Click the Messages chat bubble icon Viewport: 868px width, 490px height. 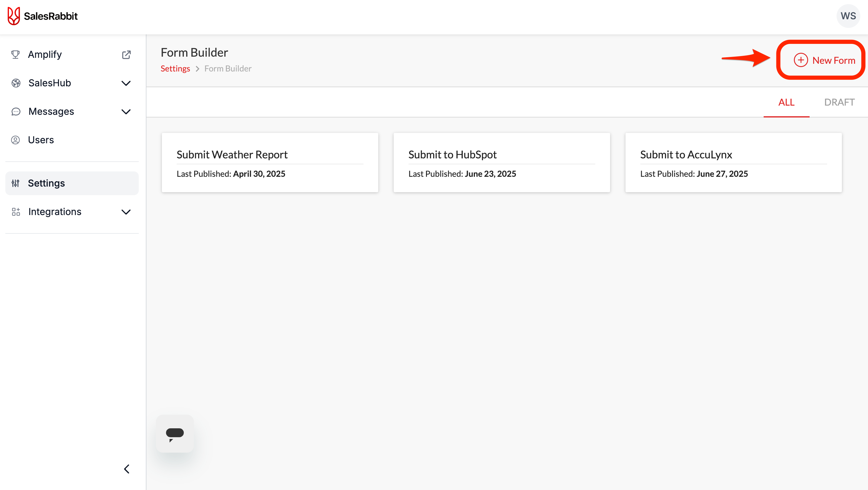click(x=16, y=112)
